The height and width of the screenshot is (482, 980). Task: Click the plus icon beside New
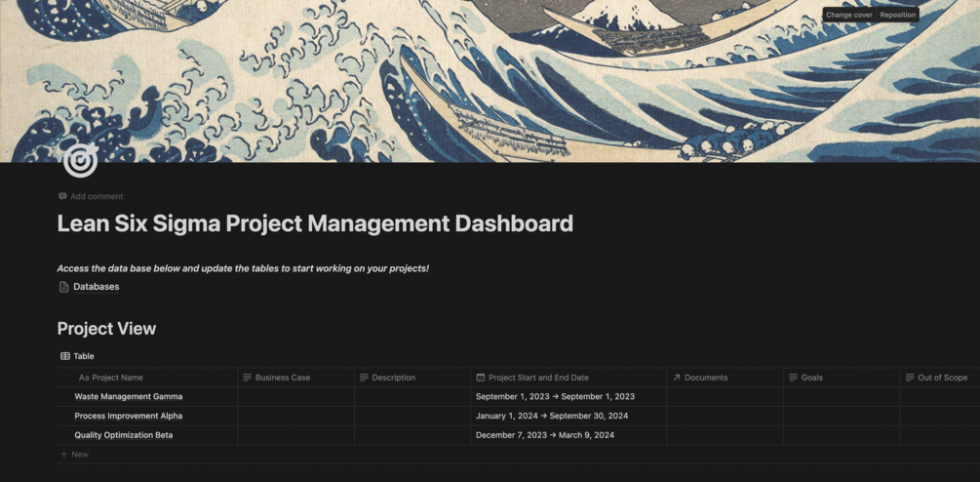pyautogui.click(x=63, y=455)
